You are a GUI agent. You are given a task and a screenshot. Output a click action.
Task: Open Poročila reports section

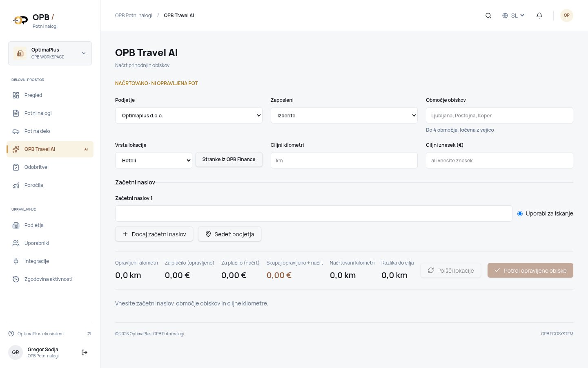tap(50, 185)
